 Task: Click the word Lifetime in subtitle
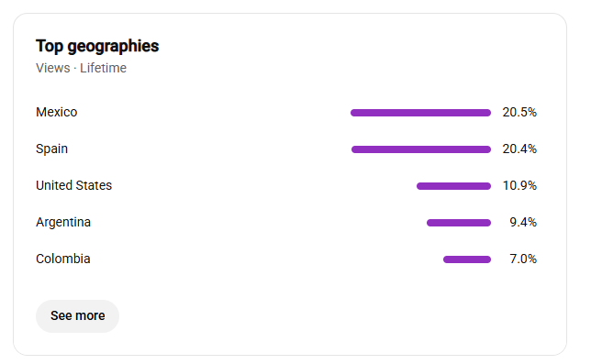pos(104,68)
